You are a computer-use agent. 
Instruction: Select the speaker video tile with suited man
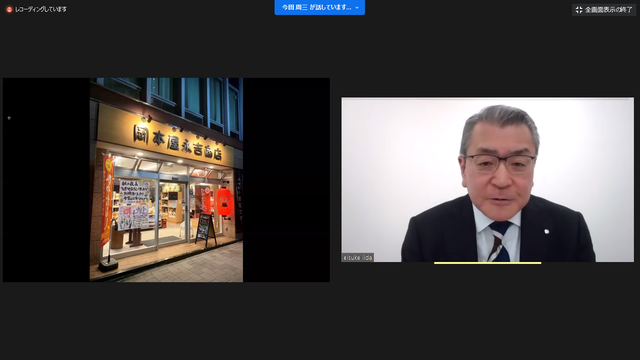[x=487, y=180]
